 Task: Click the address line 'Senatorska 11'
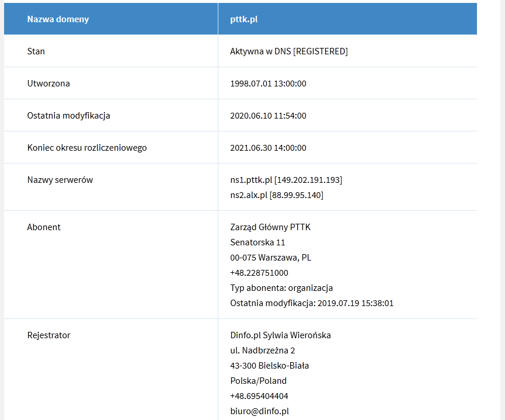click(x=257, y=242)
